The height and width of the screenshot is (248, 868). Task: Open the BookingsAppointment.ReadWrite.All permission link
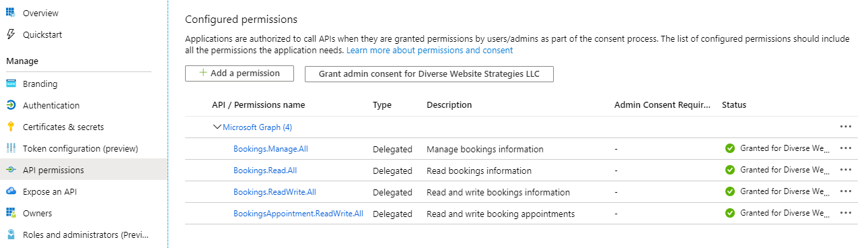(298, 213)
